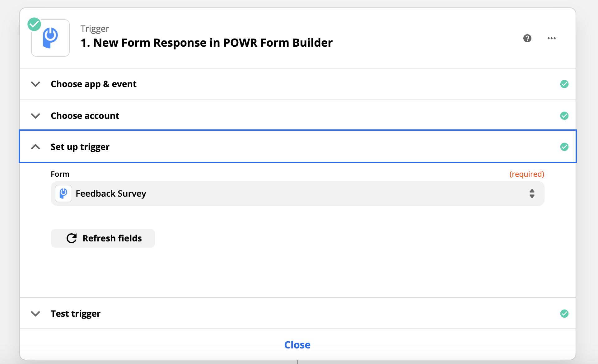
Task: Click the green check beside Choose app & event
Action: pos(564,84)
